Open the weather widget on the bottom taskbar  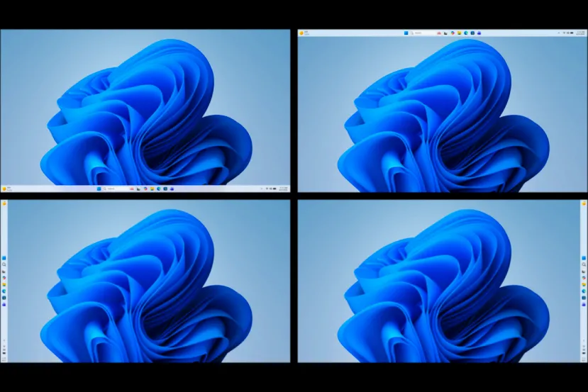5,189
